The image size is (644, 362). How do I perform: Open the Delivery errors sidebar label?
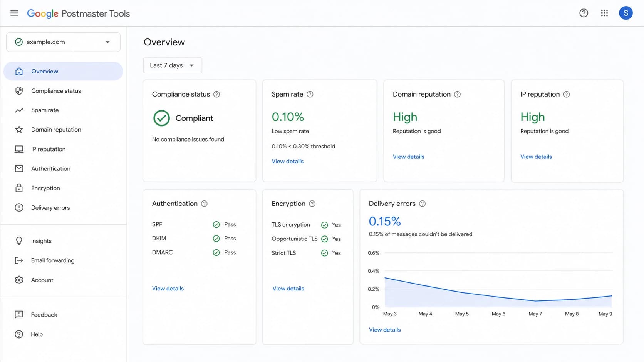coord(50,207)
